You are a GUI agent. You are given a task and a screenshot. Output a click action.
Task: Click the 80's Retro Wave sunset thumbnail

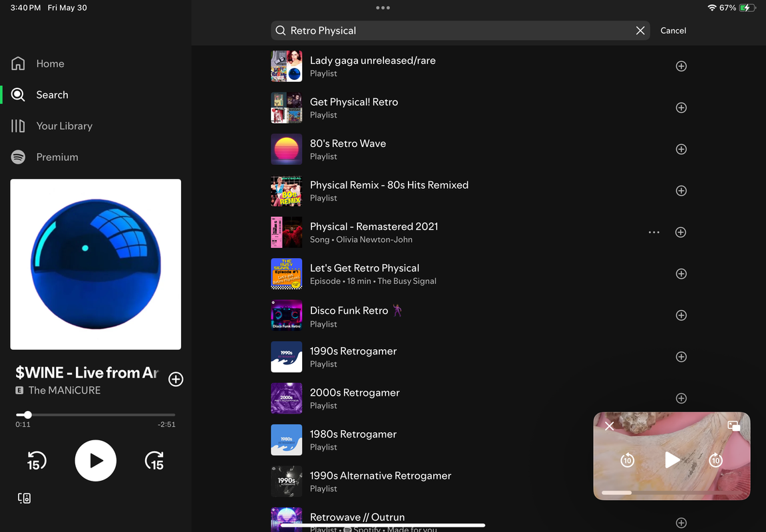coord(286,150)
